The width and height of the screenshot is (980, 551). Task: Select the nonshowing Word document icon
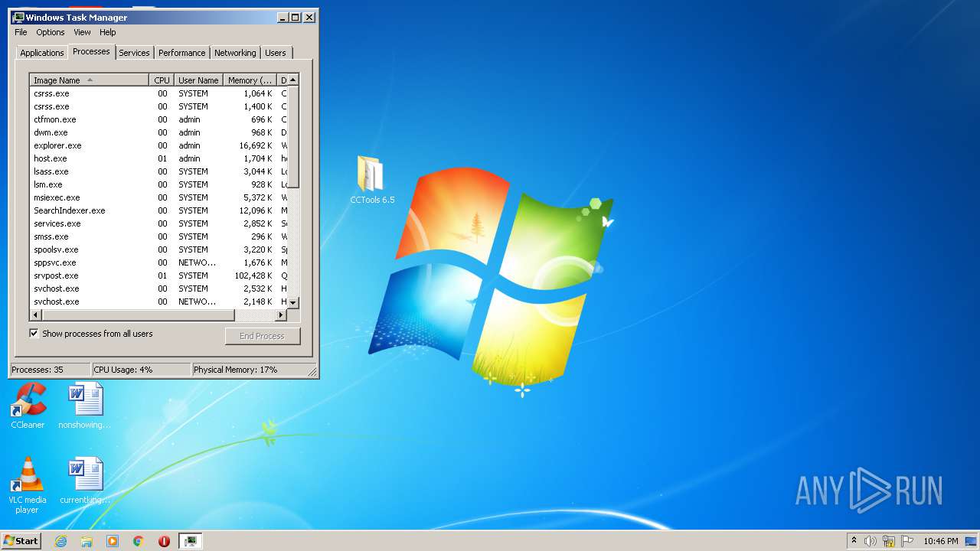[84, 406]
